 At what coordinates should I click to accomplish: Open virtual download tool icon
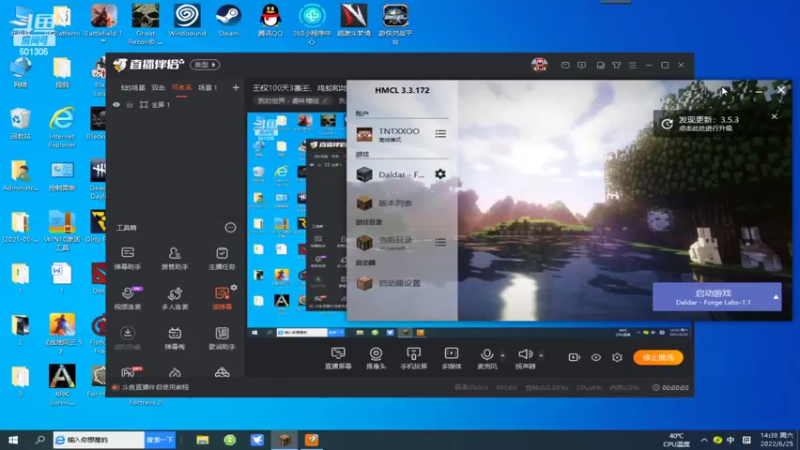128,338
